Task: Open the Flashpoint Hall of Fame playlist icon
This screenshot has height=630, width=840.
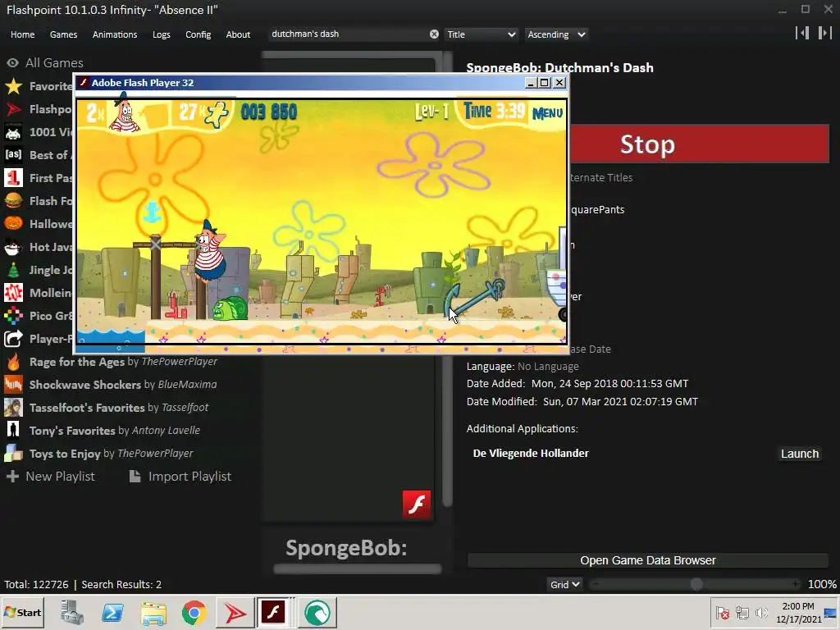Action: click(x=13, y=109)
